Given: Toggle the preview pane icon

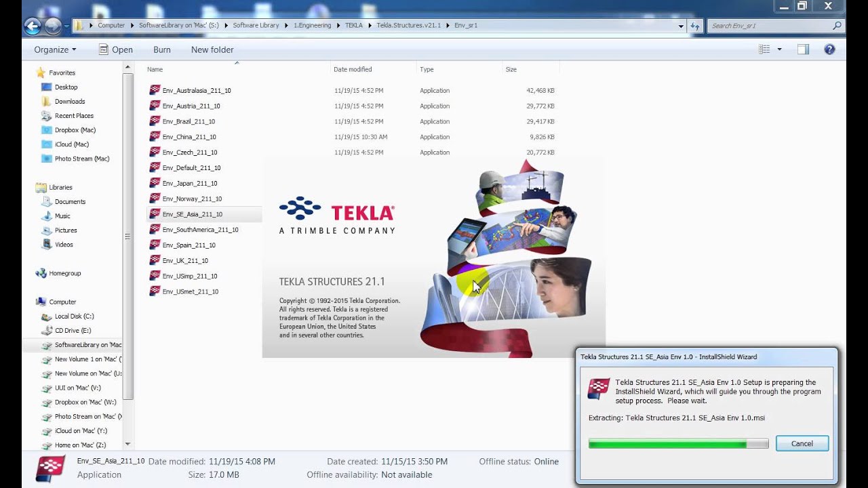Looking at the screenshot, I should 804,49.
